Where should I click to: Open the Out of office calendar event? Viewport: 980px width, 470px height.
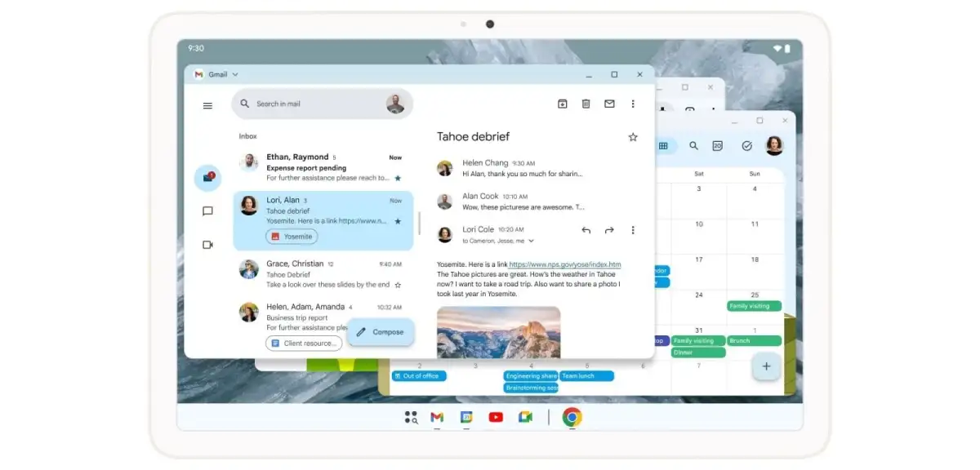(x=419, y=376)
